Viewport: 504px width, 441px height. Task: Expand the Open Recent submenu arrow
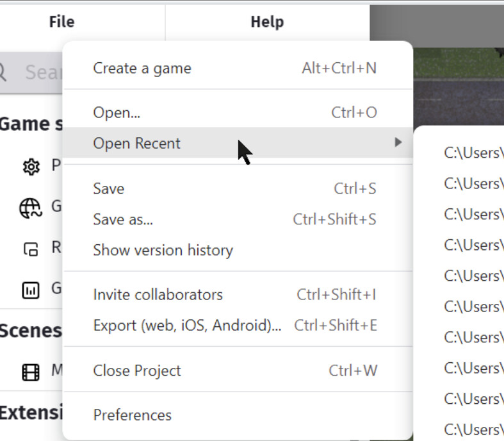point(398,142)
